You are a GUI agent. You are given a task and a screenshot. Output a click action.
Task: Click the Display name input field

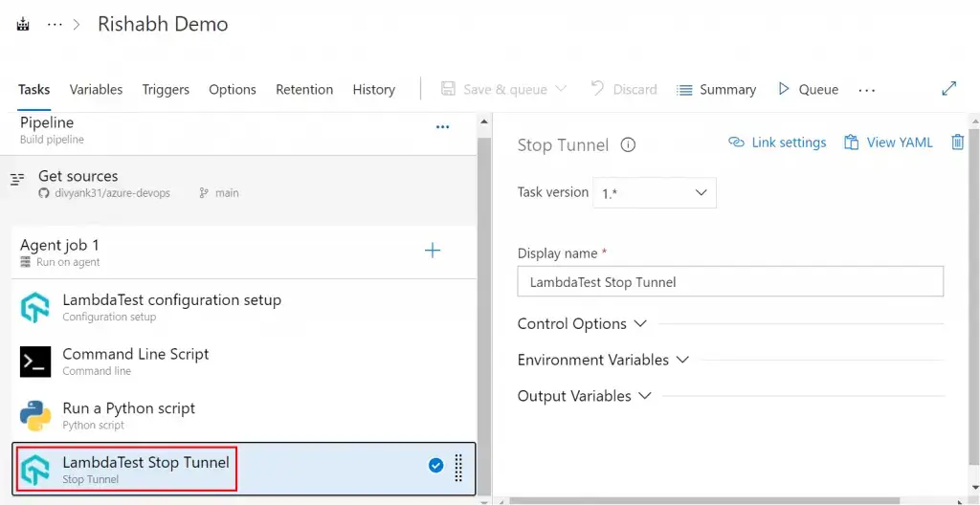click(x=730, y=282)
